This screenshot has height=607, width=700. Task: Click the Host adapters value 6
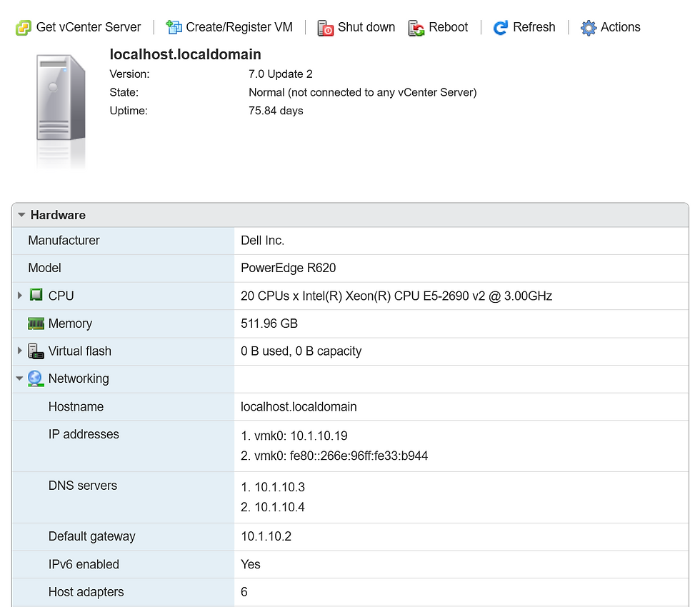244,592
